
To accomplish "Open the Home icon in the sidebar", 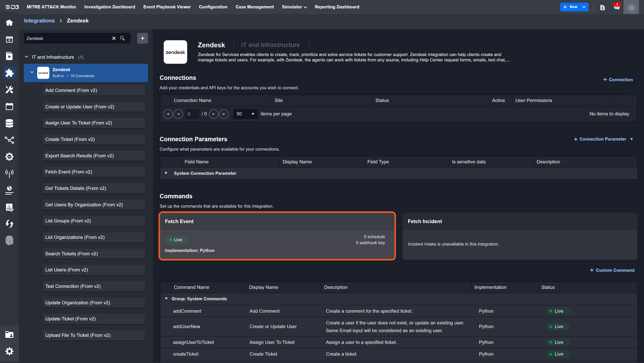I will coord(9,23).
